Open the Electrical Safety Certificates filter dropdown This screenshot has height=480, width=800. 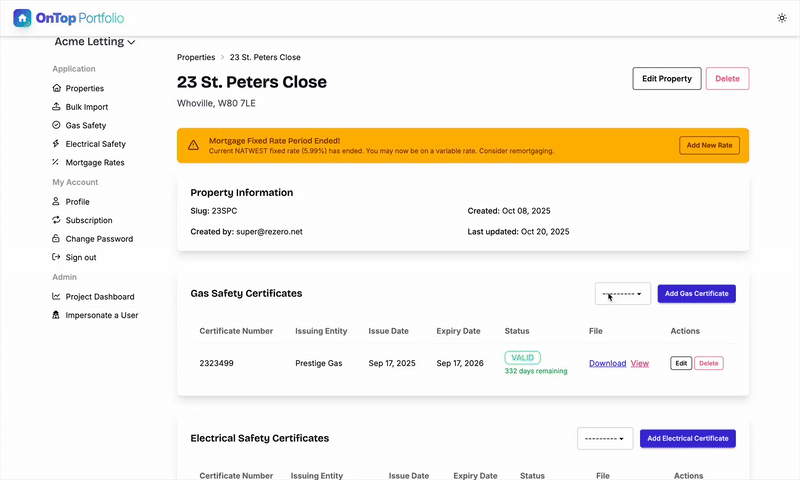point(605,438)
